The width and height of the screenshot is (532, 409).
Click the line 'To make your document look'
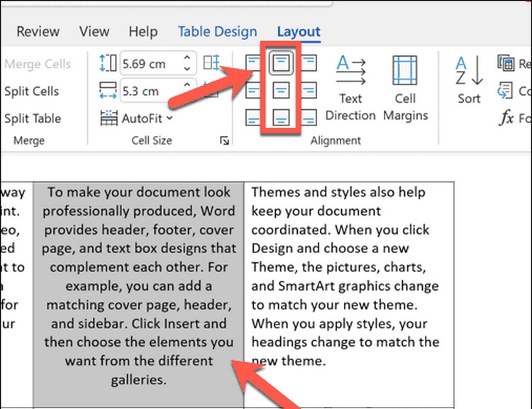click(139, 192)
